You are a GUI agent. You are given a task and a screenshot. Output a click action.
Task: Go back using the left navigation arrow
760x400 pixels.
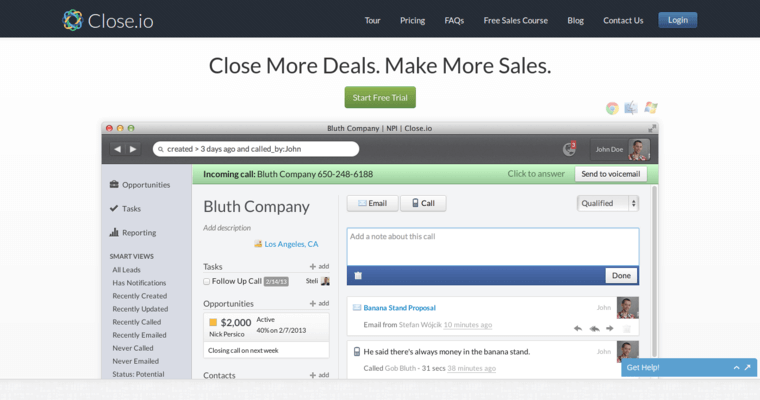(118, 149)
